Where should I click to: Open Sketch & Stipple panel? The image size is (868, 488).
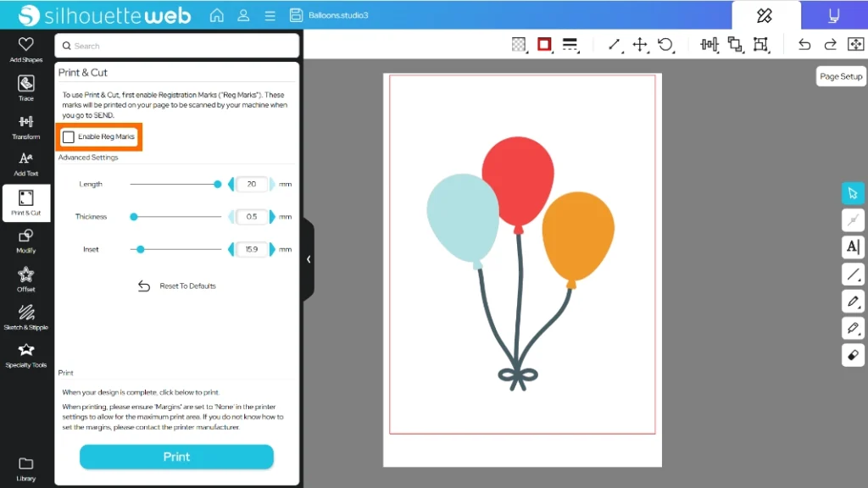tap(25, 317)
